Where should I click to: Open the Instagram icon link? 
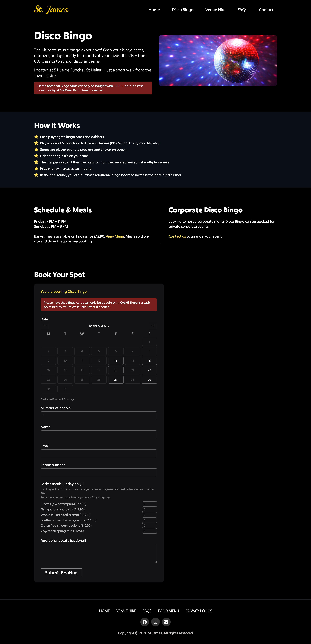tap(155, 622)
